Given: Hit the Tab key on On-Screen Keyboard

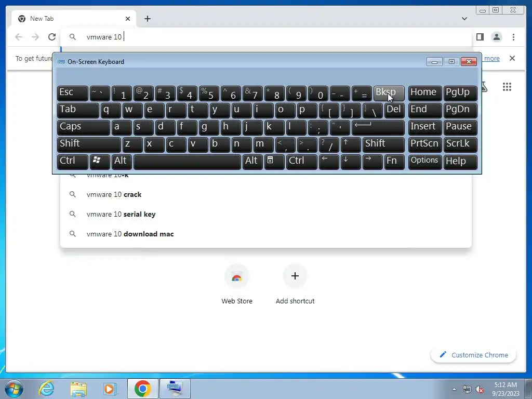Looking at the screenshot, I should [78, 110].
